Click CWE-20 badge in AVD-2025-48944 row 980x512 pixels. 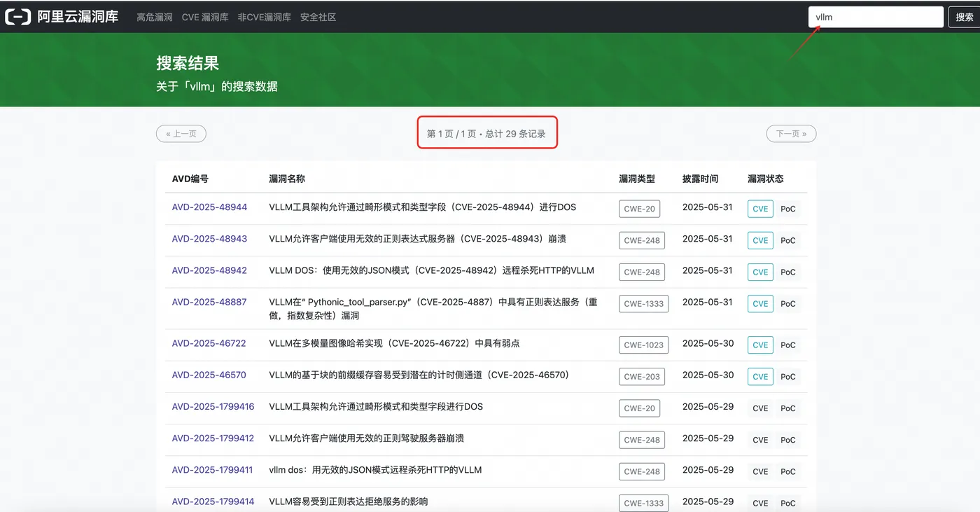640,209
